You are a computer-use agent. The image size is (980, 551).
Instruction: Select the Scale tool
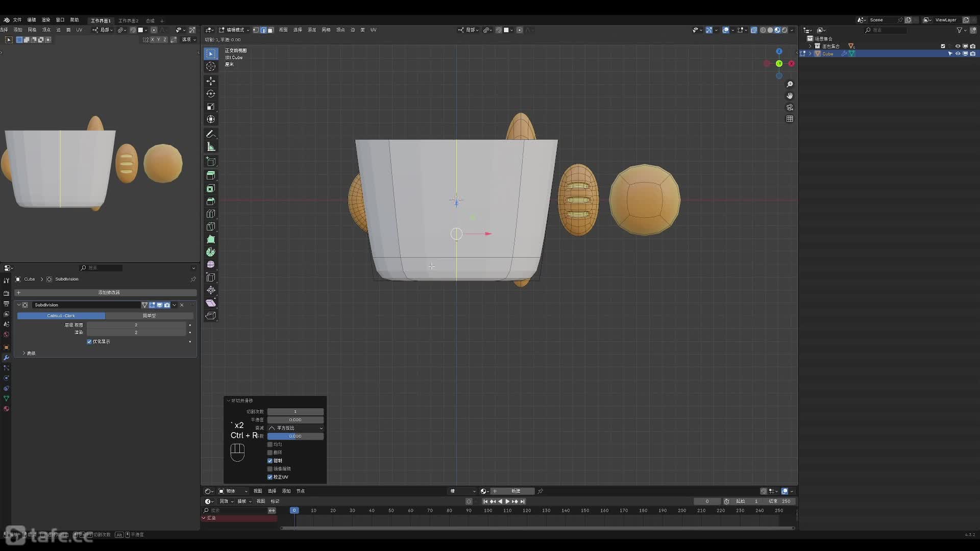211,107
